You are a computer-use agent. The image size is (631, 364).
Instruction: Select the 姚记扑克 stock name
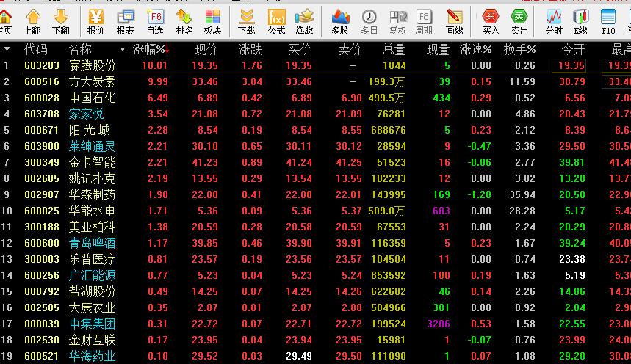(92, 178)
